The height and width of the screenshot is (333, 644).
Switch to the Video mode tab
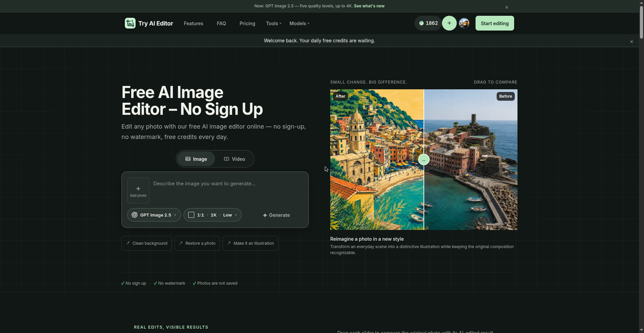click(x=234, y=159)
